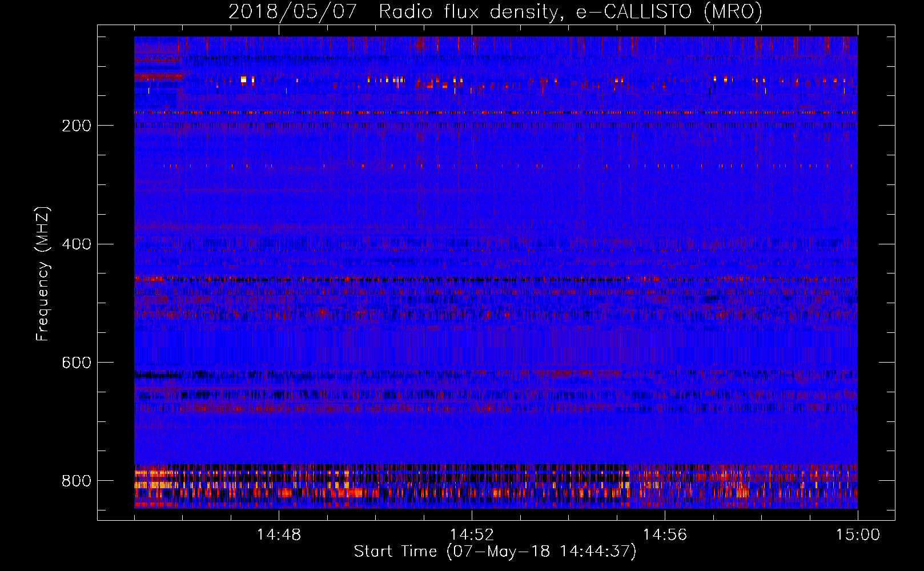The height and width of the screenshot is (571, 924).
Task: Click the 400 frequency tick label
Action: click(77, 244)
